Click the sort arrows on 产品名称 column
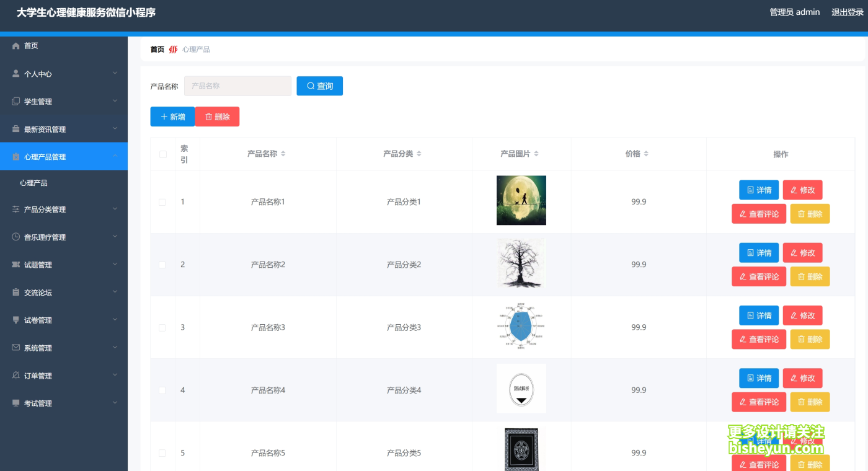The height and width of the screenshot is (471, 868). [283, 154]
